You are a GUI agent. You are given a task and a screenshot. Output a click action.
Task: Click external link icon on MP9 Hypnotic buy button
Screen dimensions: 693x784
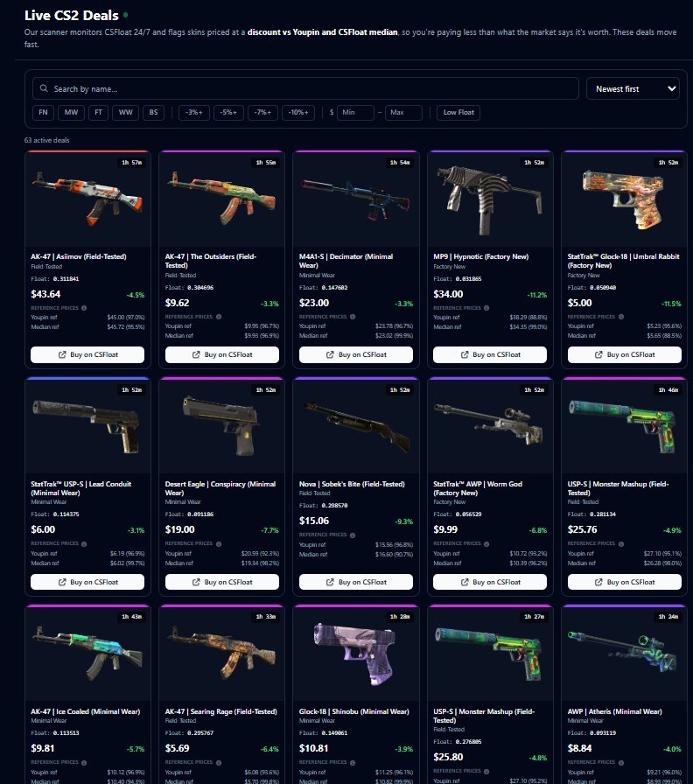[x=465, y=354]
